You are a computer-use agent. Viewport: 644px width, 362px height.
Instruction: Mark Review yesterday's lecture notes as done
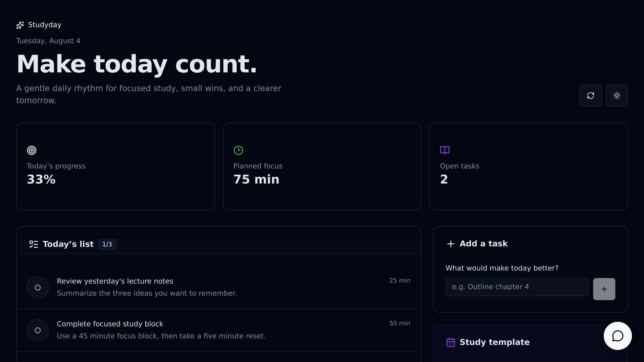click(x=38, y=288)
